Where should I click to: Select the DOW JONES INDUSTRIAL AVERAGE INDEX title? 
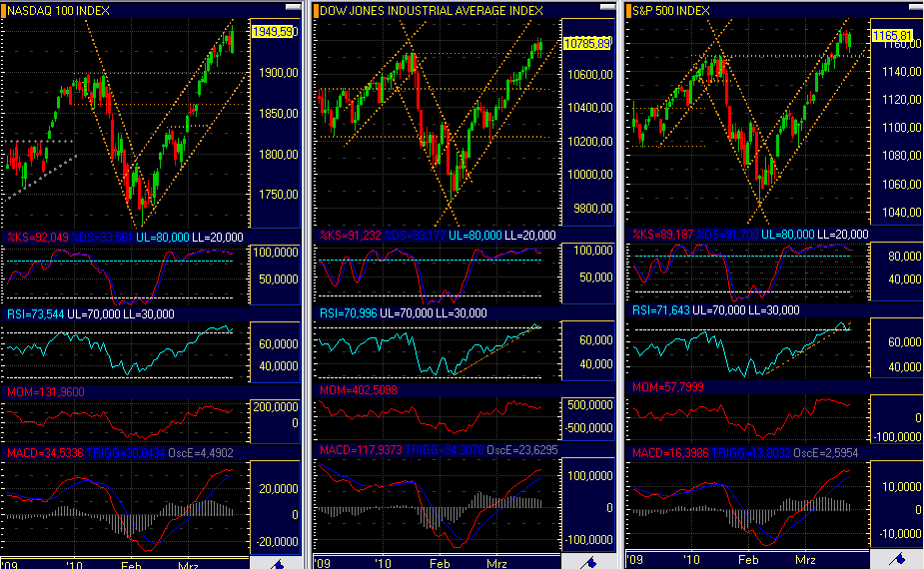(x=432, y=11)
